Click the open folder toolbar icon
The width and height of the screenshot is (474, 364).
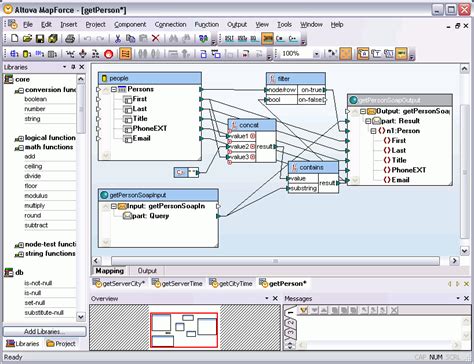27,39
